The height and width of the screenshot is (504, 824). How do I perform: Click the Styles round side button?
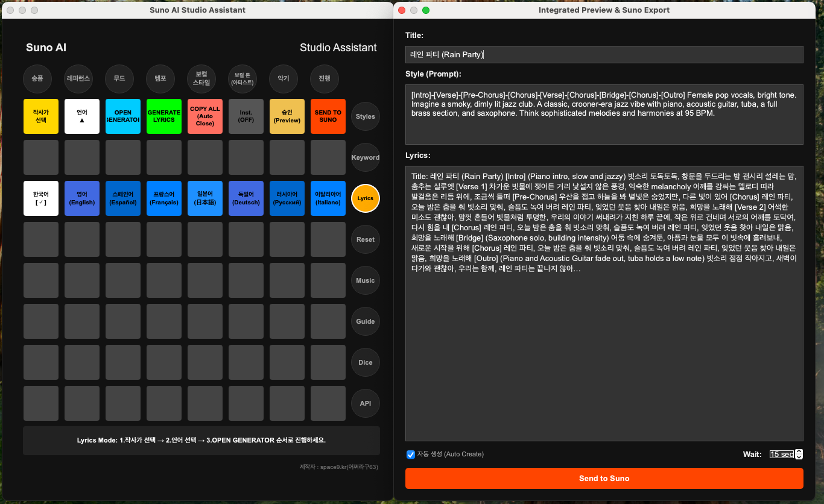[365, 116]
